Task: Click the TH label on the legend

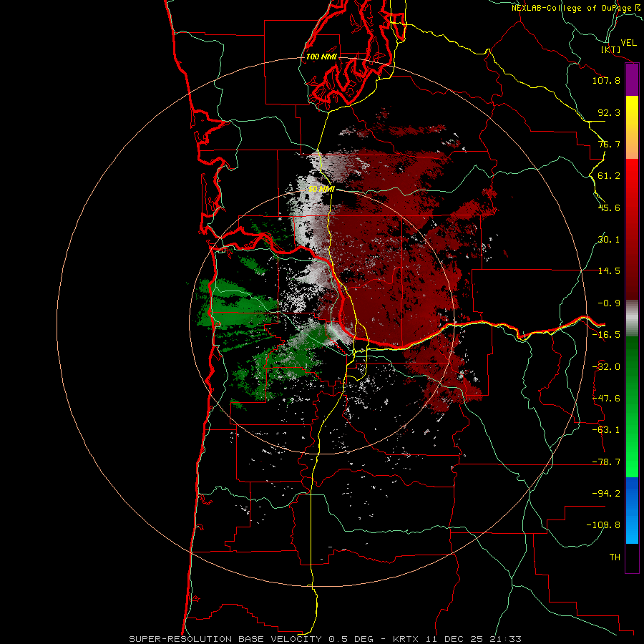Action: tap(615, 557)
